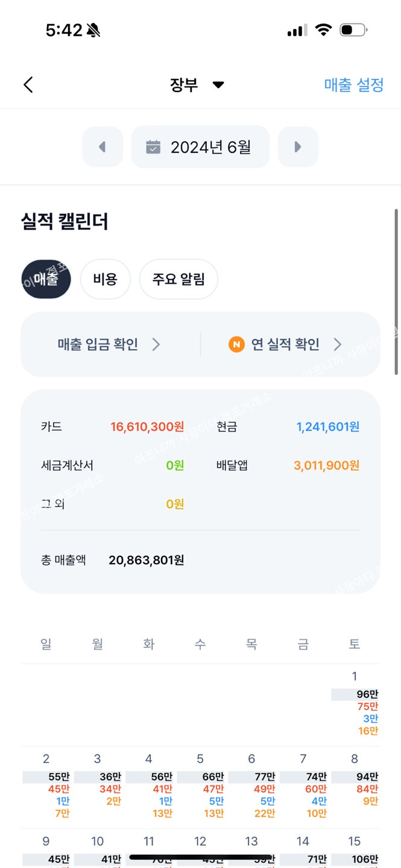
Task: Tap the muted bell status icon
Action: click(x=93, y=30)
